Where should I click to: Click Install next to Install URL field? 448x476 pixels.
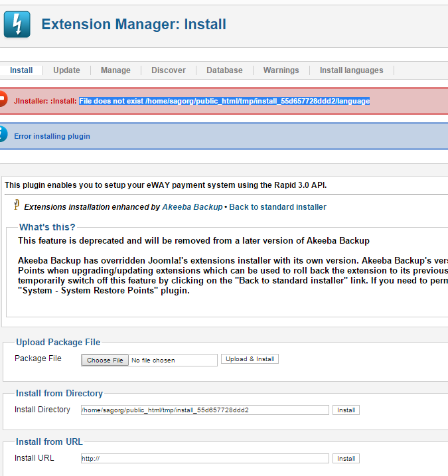[346, 459]
